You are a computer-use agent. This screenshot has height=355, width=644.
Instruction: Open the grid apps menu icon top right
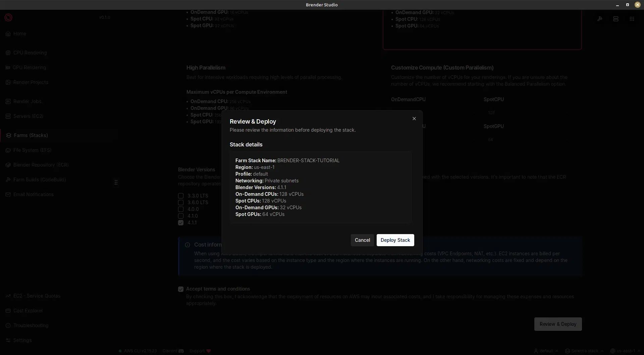coord(632,19)
